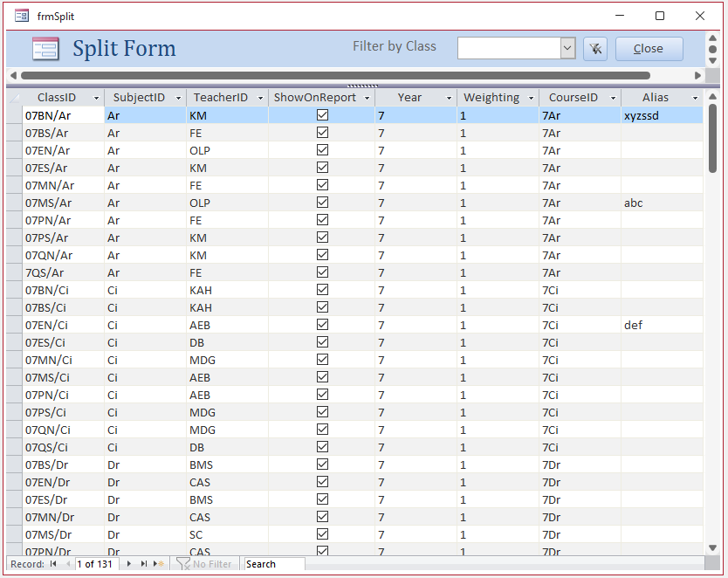Click right arrow of horizontal form scrollbar
The height and width of the screenshot is (578, 728).
pos(697,75)
